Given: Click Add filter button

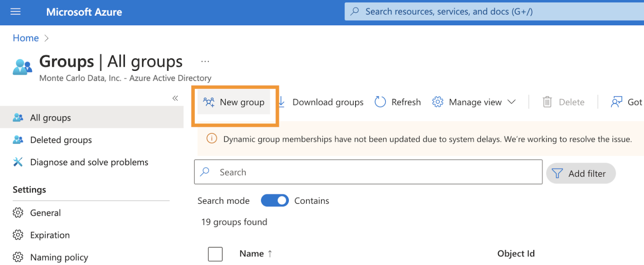Looking at the screenshot, I should click(x=581, y=173).
